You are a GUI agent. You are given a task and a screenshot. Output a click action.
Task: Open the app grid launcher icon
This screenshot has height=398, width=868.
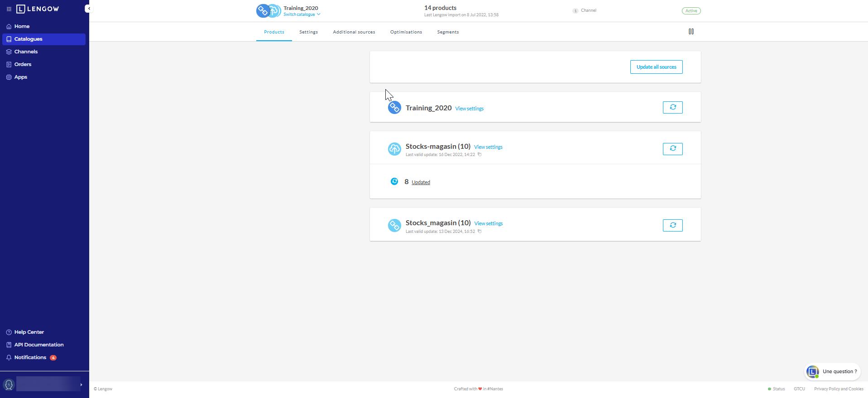coord(9,9)
